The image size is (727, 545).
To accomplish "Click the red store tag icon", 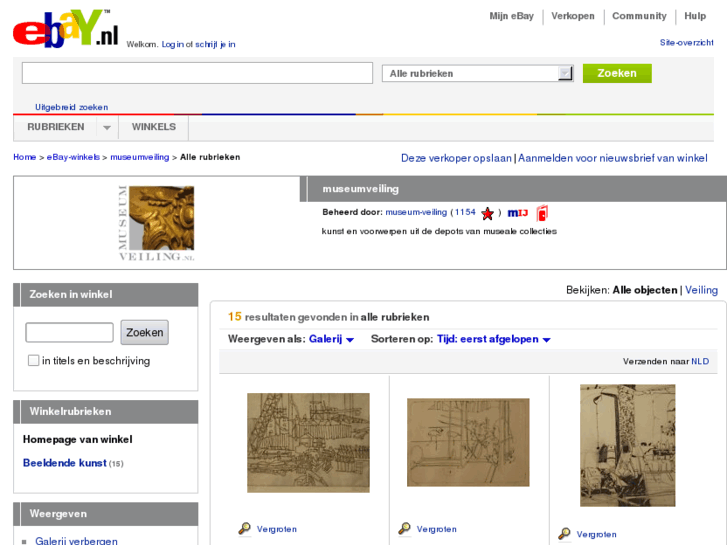I will click(x=542, y=213).
